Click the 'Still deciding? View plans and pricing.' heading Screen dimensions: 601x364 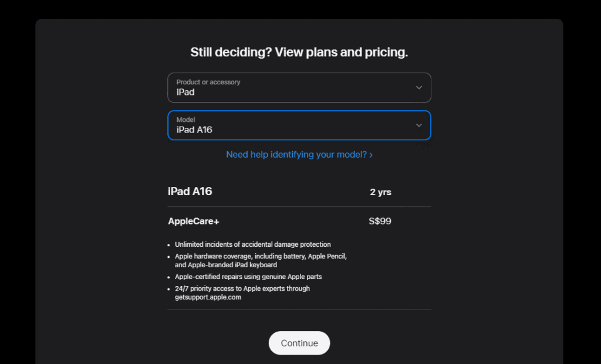pos(299,52)
